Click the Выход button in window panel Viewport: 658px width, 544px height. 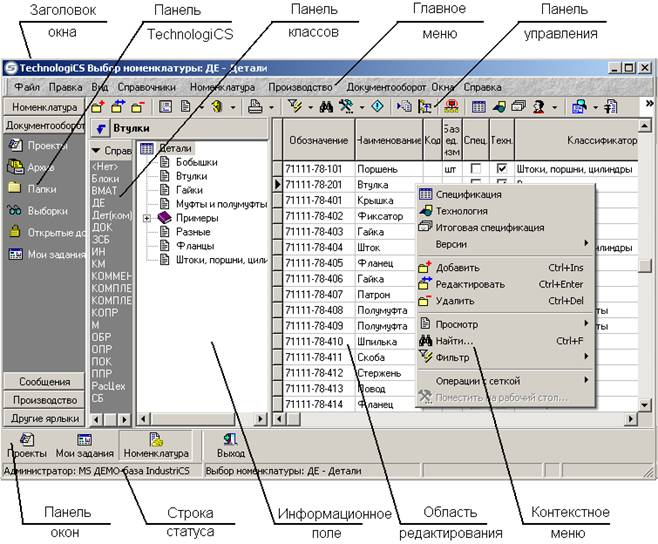pos(230,445)
